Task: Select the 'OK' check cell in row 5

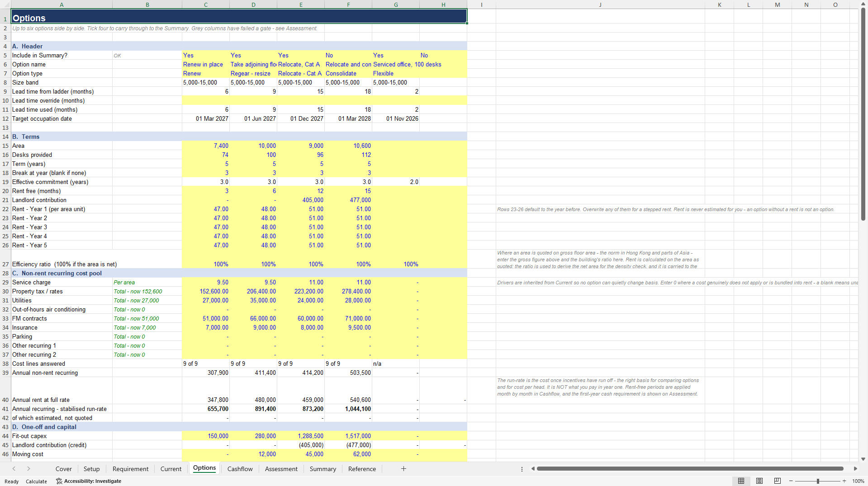Action: (147, 55)
